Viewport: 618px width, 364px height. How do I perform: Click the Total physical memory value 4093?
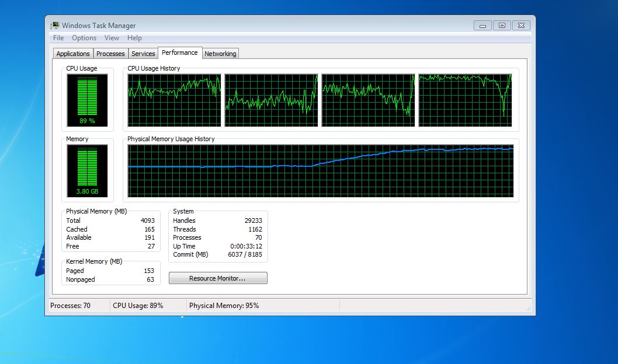click(x=148, y=220)
